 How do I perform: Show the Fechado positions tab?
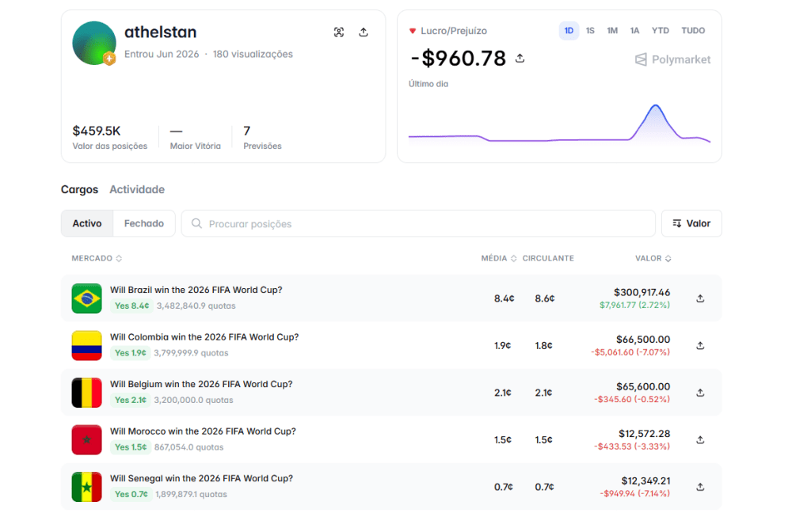pyautogui.click(x=144, y=223)
